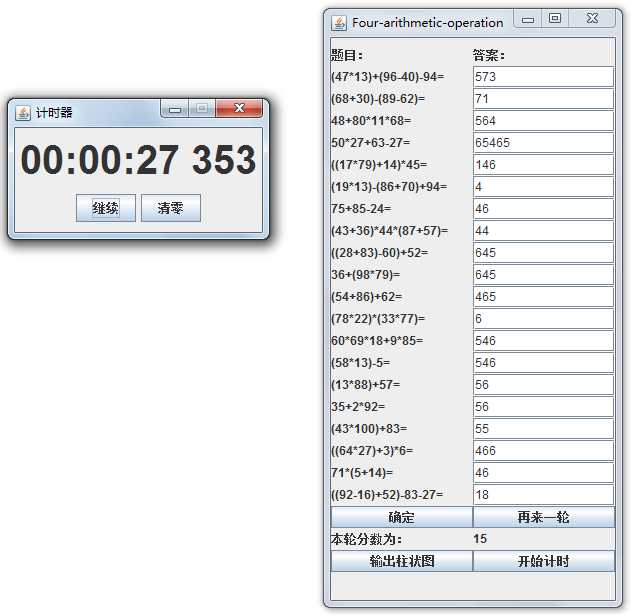
Task: Minimize the Four-arithmetic-operation window
Action: 528,19
